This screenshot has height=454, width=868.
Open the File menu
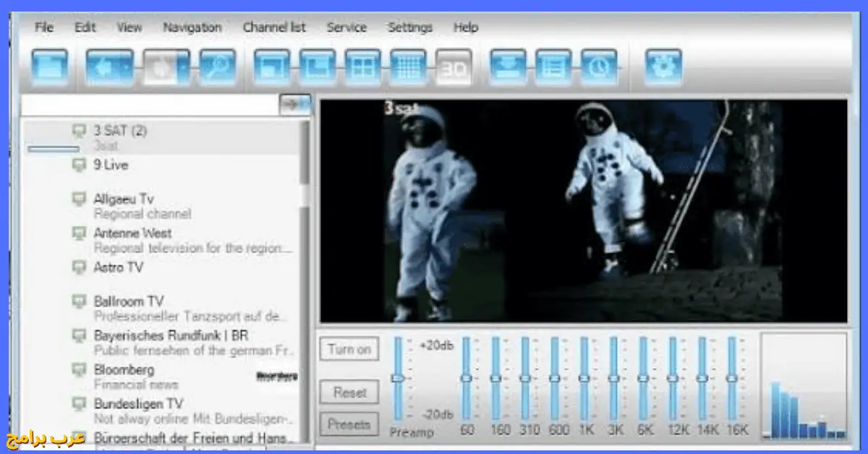tap(44, 27)
